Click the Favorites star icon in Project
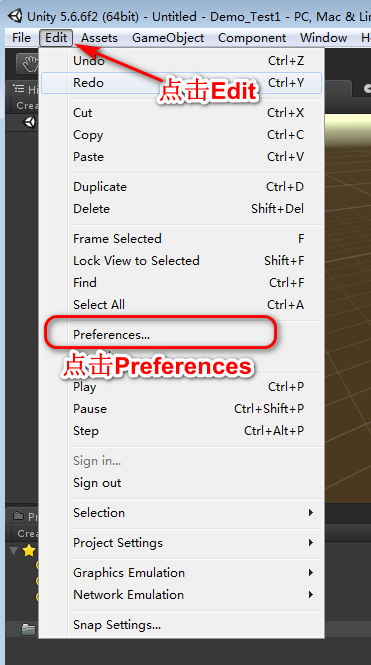The width and height of the screenshot is (371, 665). tap(28, 550)
